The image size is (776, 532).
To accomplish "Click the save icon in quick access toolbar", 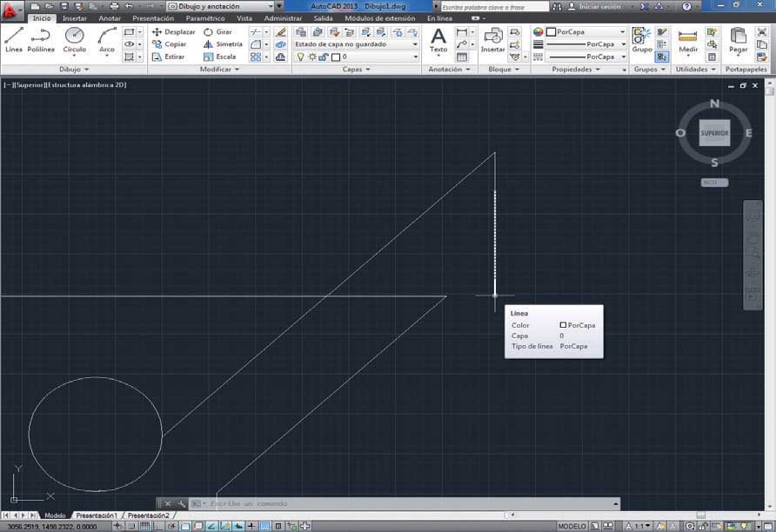I will (64, 6).
